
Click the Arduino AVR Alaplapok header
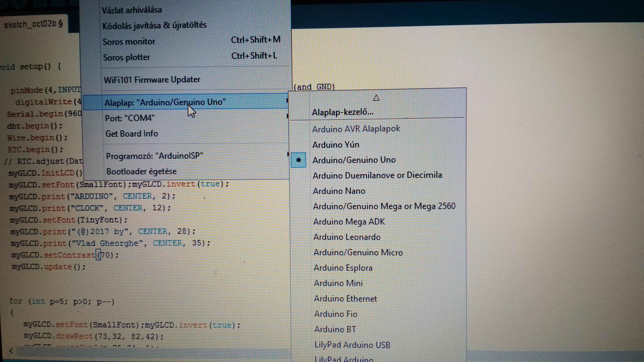pos(356,129)
